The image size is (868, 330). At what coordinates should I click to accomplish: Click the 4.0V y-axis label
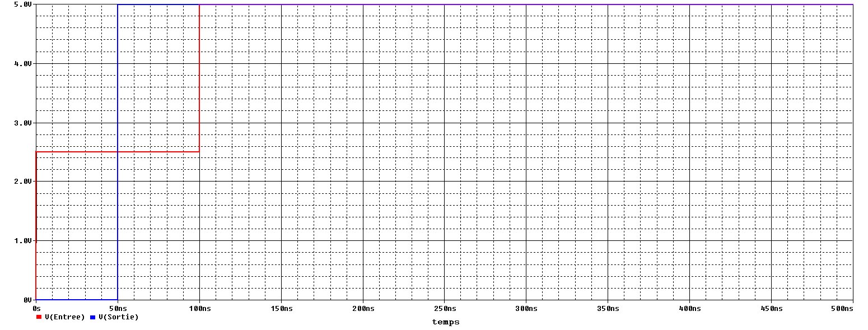coord(24,64)
